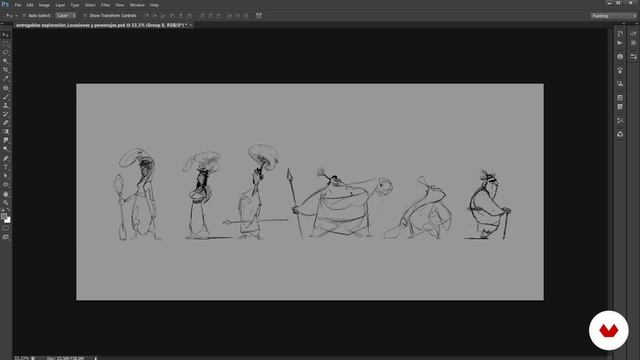Image resolution: width=640 pixels, height=360 pixels.
Task: Select the Gradient tool
Action: (x=6, y=131)
